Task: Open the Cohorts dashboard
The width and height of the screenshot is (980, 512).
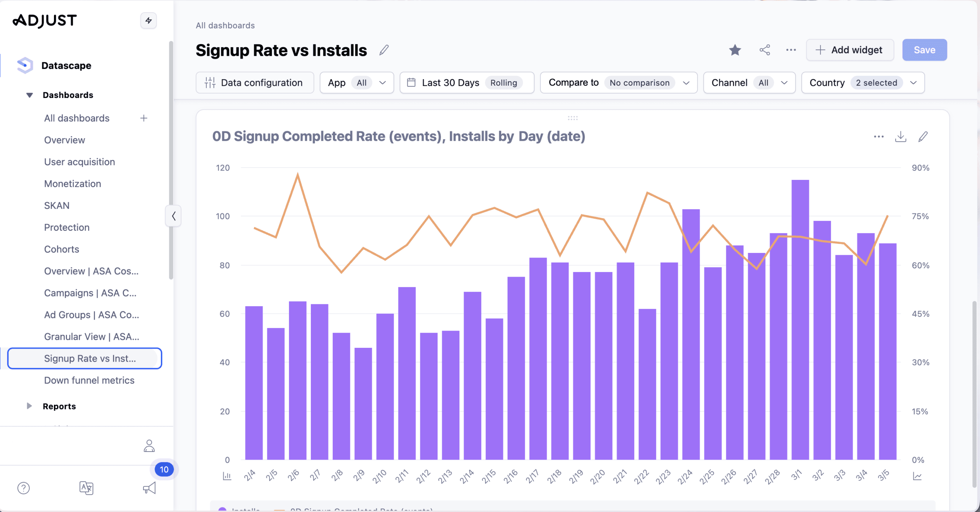Action: pyautogui.click(x=62, y=249)
